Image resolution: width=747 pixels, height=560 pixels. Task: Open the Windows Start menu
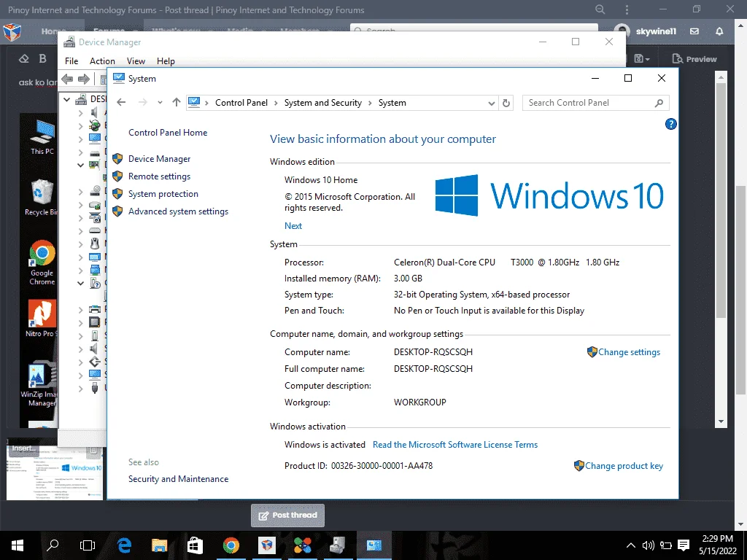coord(18,545)
